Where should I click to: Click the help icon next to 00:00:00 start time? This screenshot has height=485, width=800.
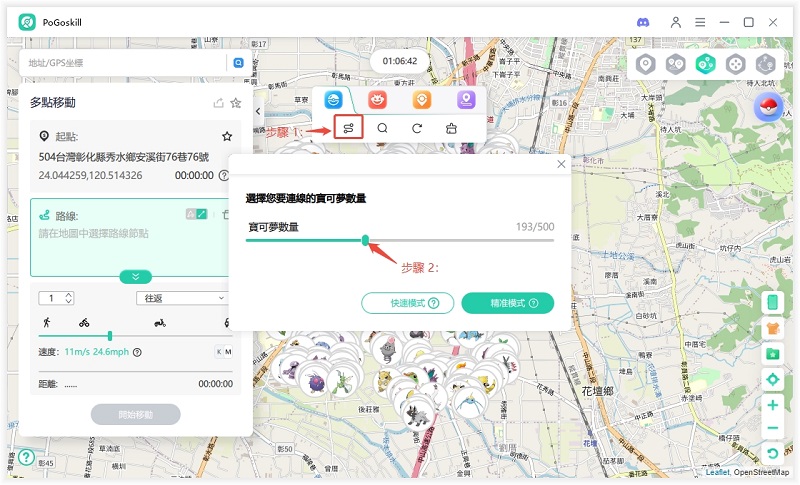point(223,175)
